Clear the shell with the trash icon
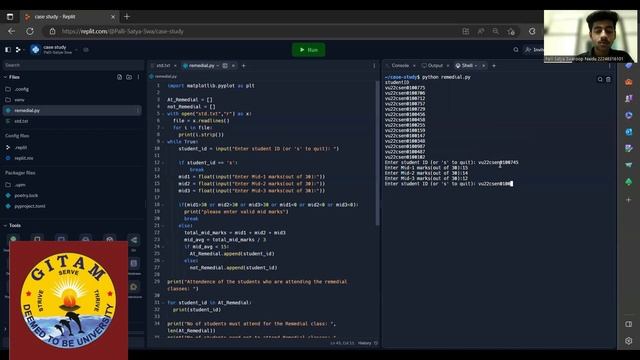 (x=608, y=80)
